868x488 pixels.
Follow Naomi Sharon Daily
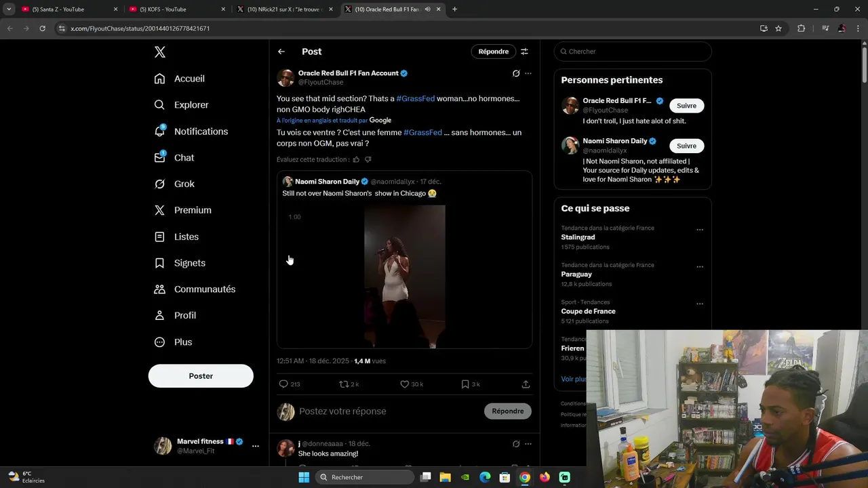(x=686, y=146)
